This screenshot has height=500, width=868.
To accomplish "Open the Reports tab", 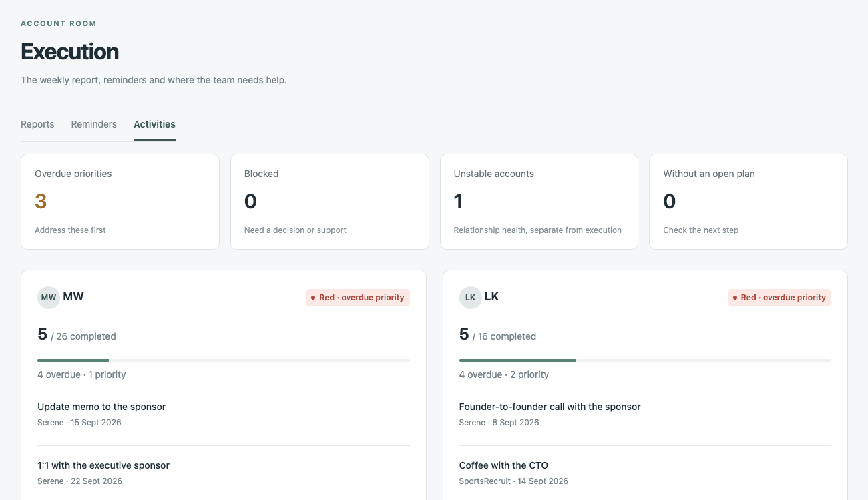I will click(x=37, y=124).
